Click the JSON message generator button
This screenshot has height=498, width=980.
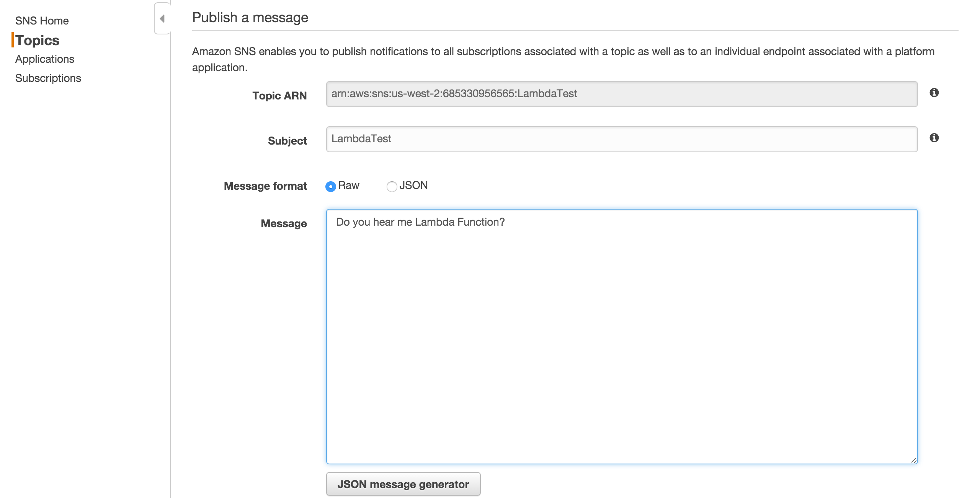(x=403, y=484)
